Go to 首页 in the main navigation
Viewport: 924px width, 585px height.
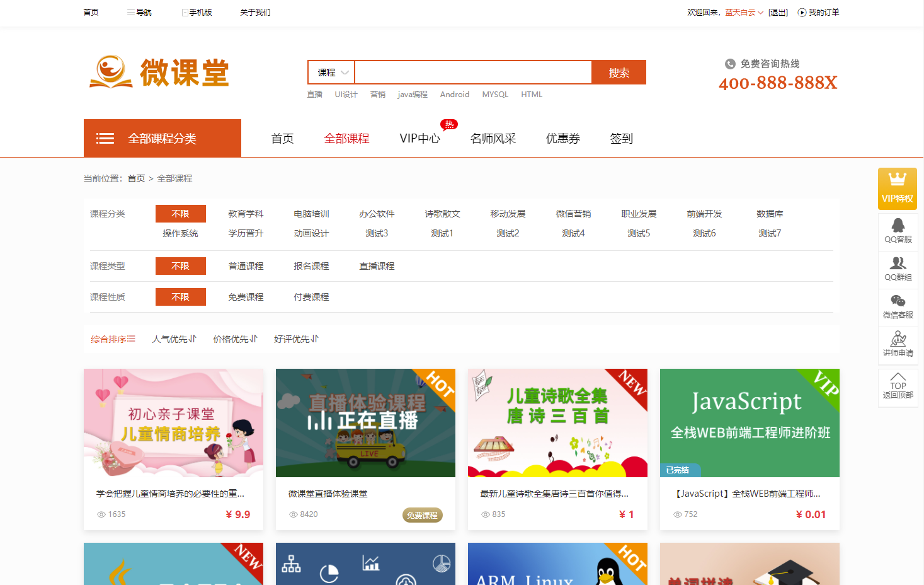click(282, 139)
